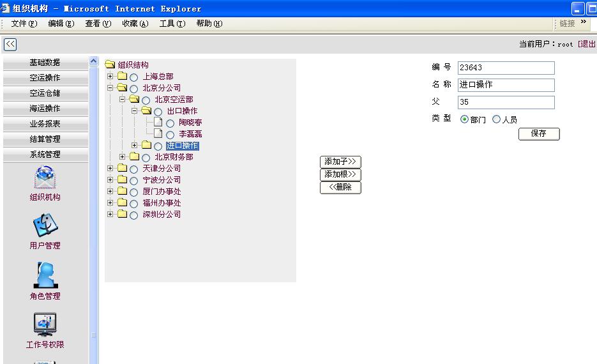
Task: Open the 工具(T) menu
Action: pos(172,24)
